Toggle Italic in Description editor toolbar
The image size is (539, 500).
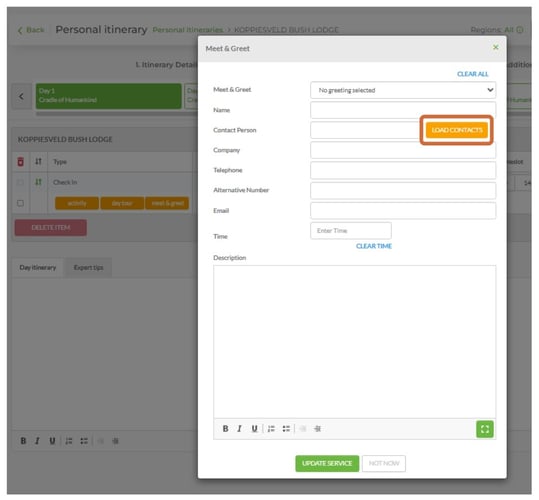pos(240,429)
